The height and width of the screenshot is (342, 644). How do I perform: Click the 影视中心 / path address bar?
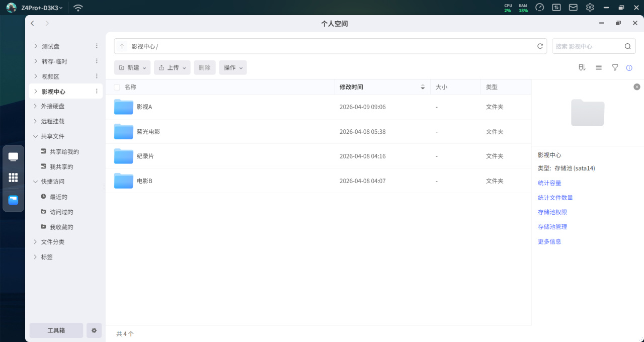click(x=331, y=46)
